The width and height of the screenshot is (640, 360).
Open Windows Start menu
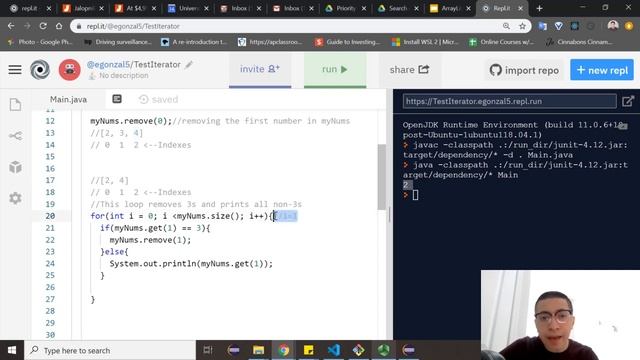[x=12, y=350]
